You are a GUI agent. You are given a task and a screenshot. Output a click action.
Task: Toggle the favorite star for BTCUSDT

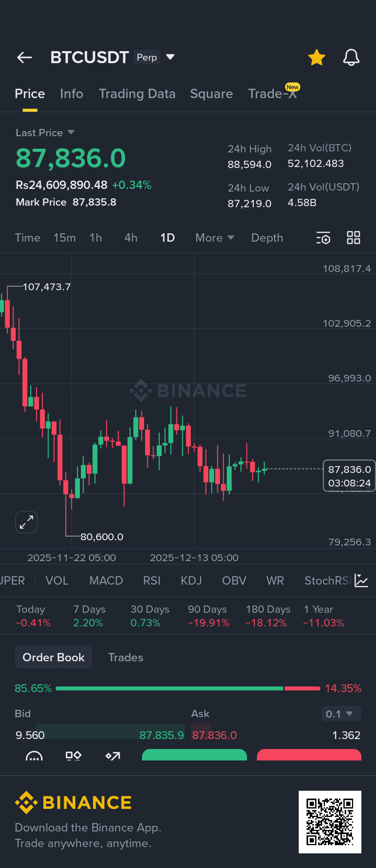click(316, 57)
